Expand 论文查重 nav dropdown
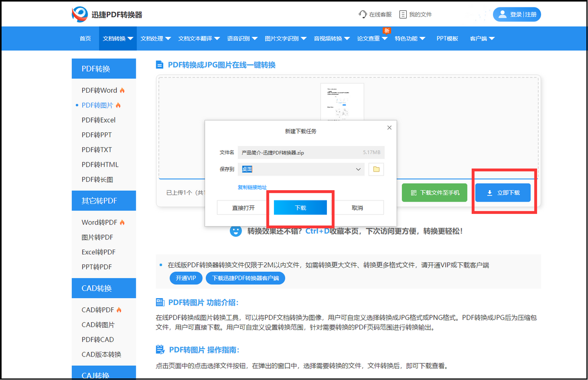Screen dimensions: 588x380 click(372, 38)
